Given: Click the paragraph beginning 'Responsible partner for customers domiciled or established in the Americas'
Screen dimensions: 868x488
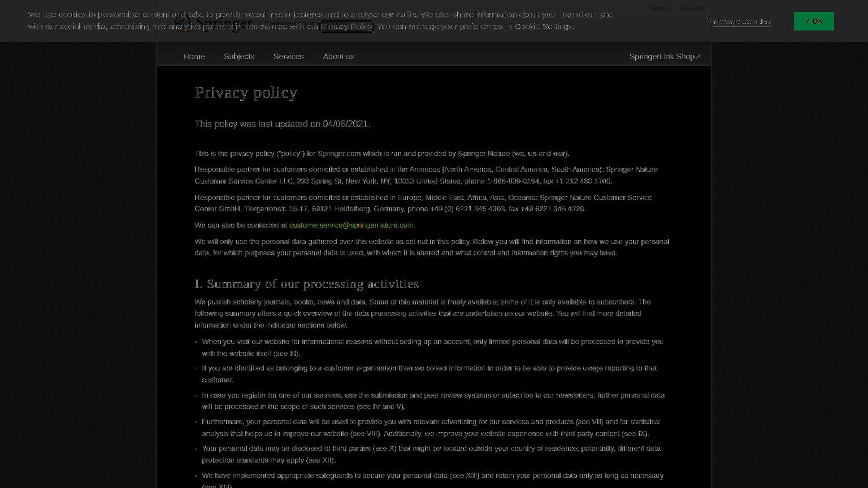Looking at the screenshot, I should click(426, 175).
